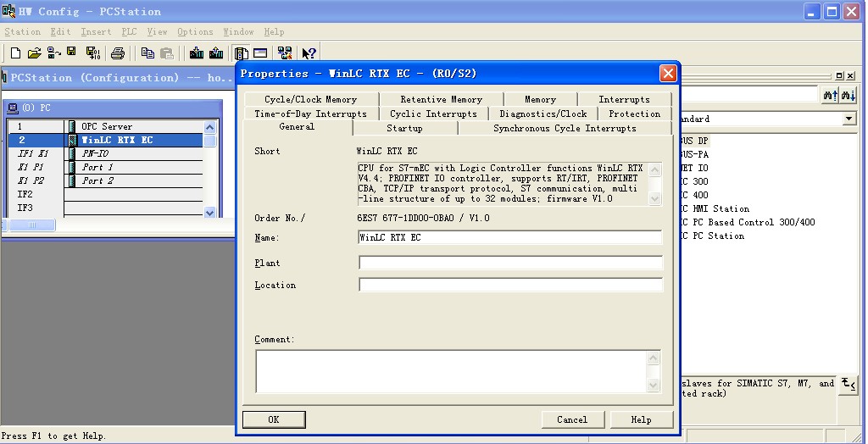
Task: Click Cancel in the Properties dialog
Action: 572,419
